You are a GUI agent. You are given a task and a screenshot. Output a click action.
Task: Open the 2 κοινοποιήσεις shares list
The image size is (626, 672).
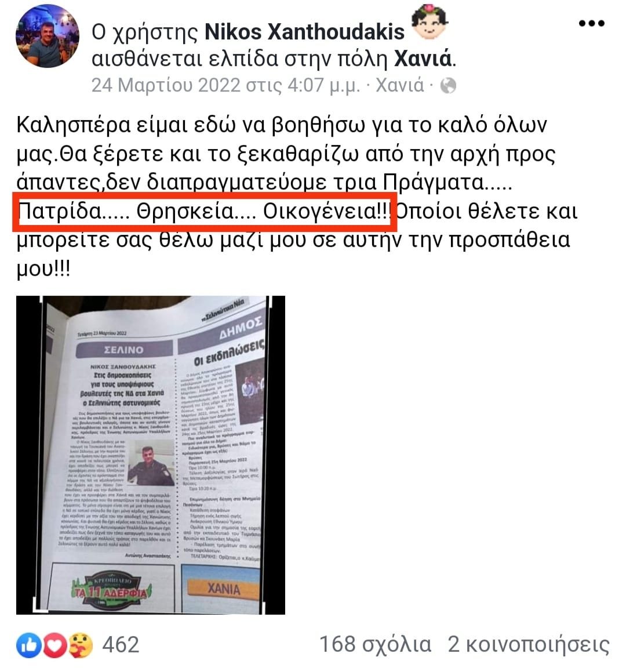pyautogui.click(x=528, y=645)
